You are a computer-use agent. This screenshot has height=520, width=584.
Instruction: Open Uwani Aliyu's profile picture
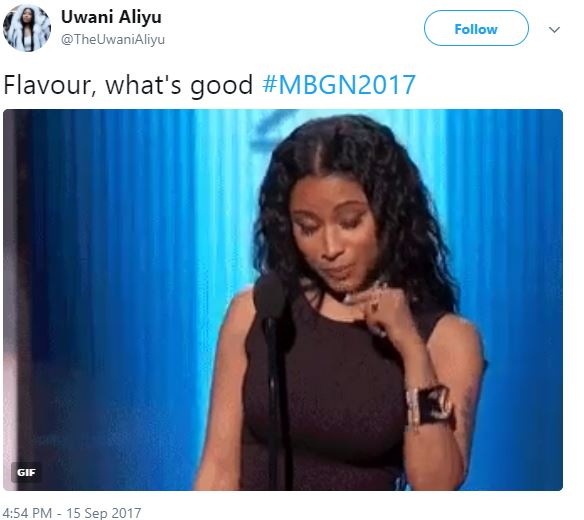tap(27, 28)
